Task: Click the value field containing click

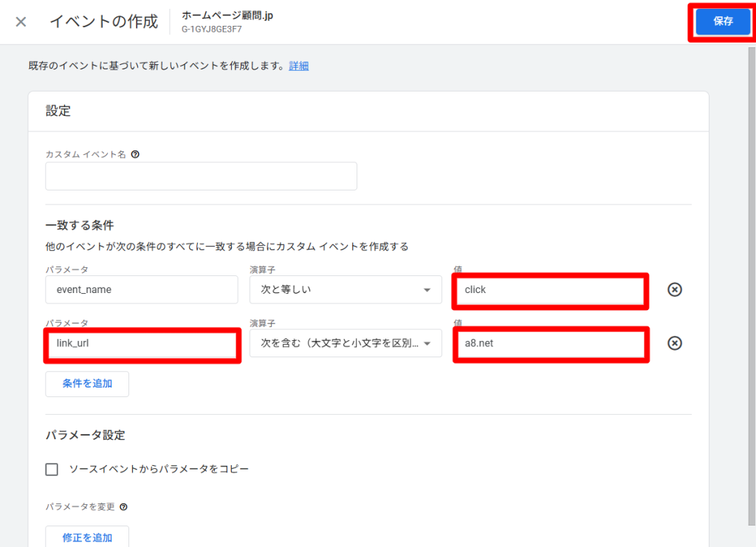Action: pos(550,290)
